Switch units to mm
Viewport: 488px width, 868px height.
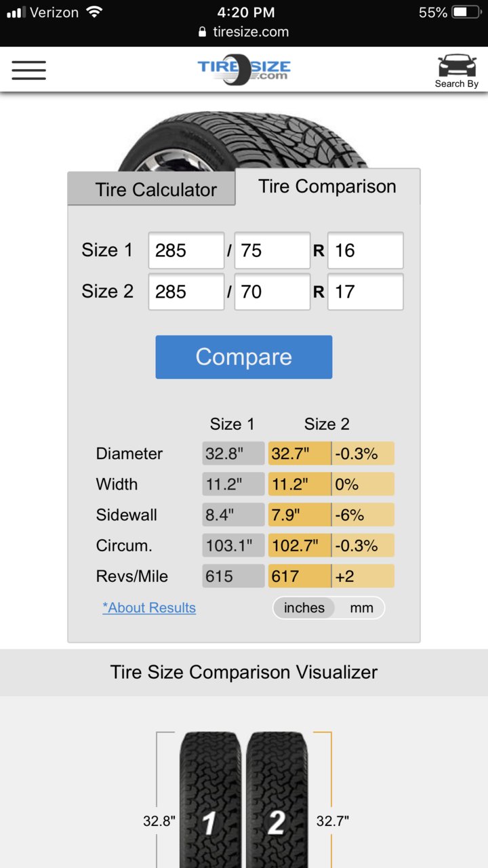[x=361, y=608]
